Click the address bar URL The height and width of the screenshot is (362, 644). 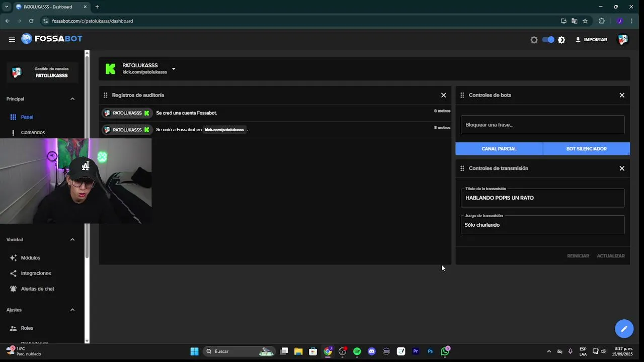point(93,21)
